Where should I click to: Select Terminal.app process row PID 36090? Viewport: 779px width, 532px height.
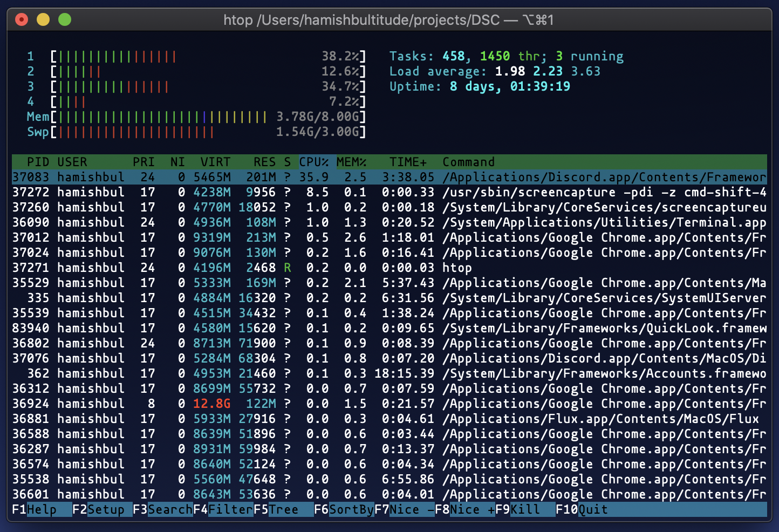[389, 222]
